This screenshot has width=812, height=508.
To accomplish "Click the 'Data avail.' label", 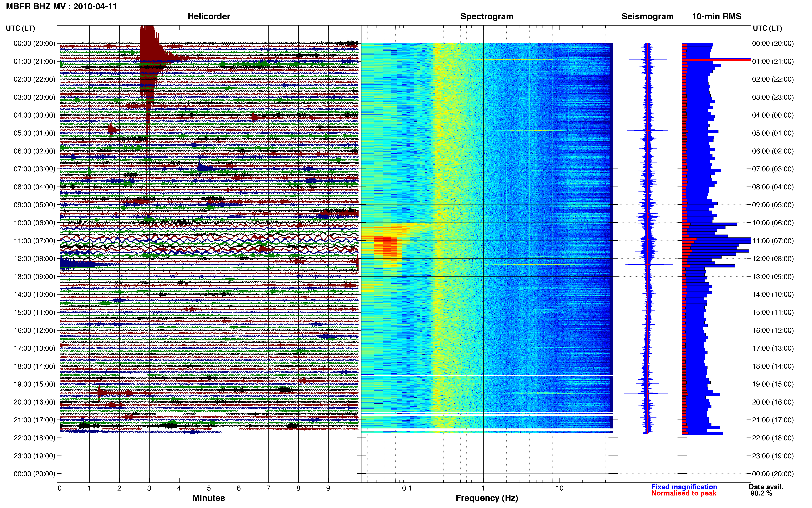I will coord(766,487).
